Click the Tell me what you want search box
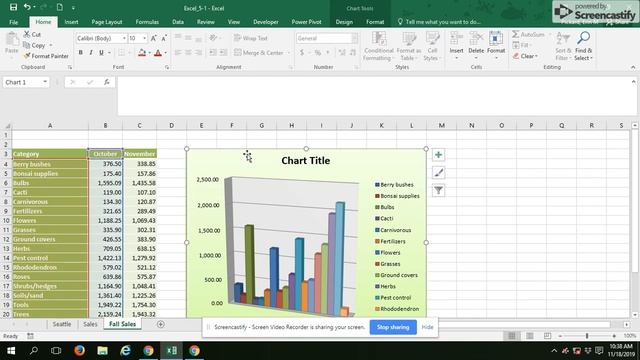This screenshot has height=360, width=640. (x=439, y=22)
